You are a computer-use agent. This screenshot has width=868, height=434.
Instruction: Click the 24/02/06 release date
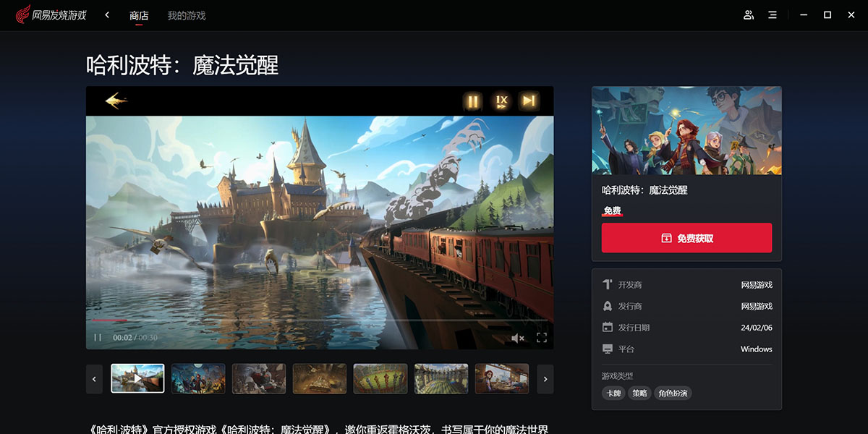pyautogui.click(x=757, y=328)
